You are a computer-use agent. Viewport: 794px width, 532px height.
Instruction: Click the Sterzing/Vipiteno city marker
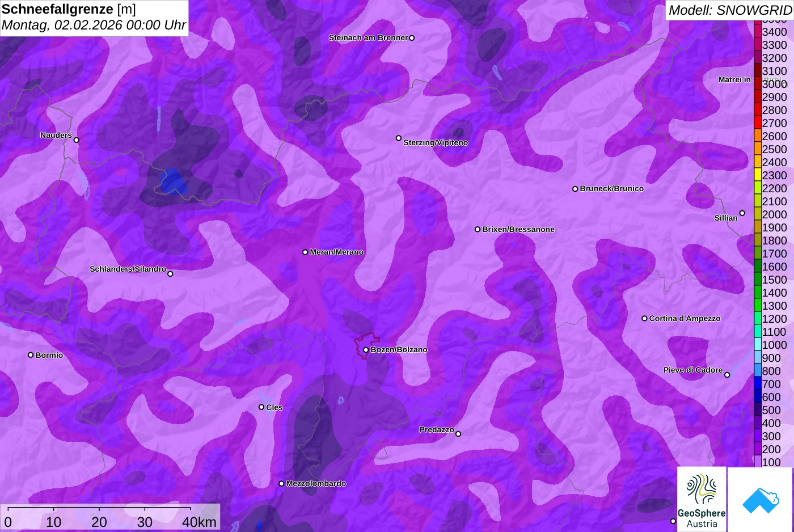(x=399, y=138)
